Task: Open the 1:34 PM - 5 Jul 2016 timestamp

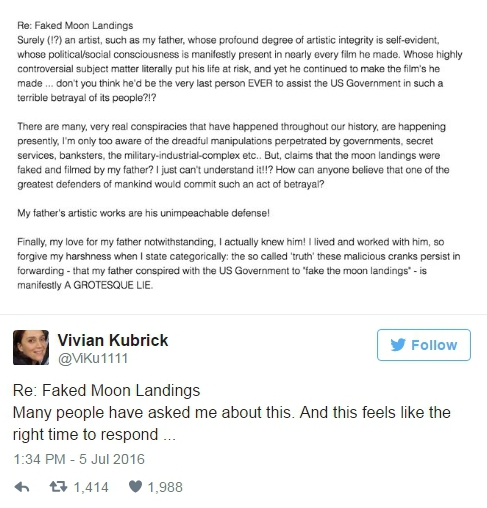Action: click(x=79, y=459)
